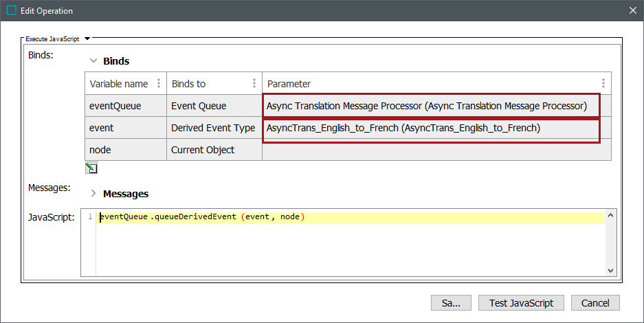Click the JavaScript editor scroll down arrow
644x323 pixels.
[611, 270]
